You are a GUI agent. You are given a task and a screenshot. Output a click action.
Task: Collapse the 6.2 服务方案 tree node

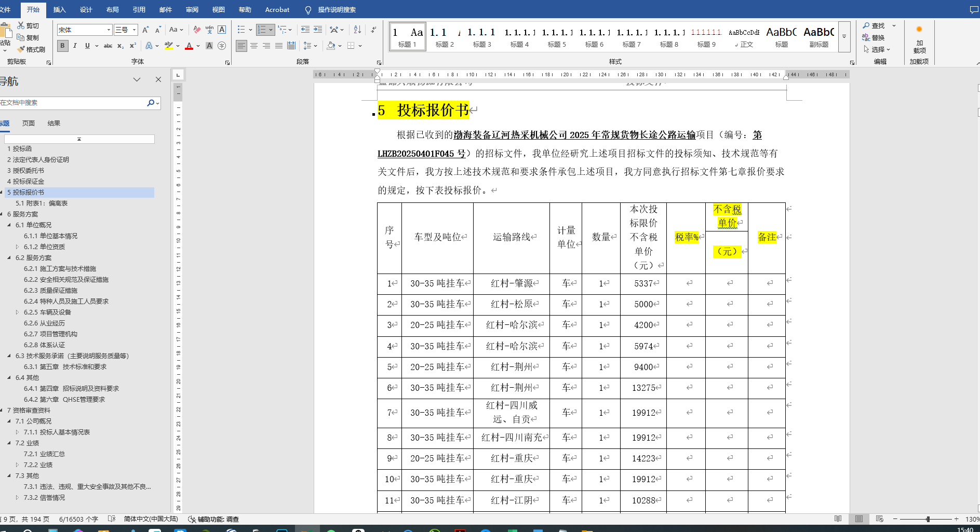click(9, 257)
